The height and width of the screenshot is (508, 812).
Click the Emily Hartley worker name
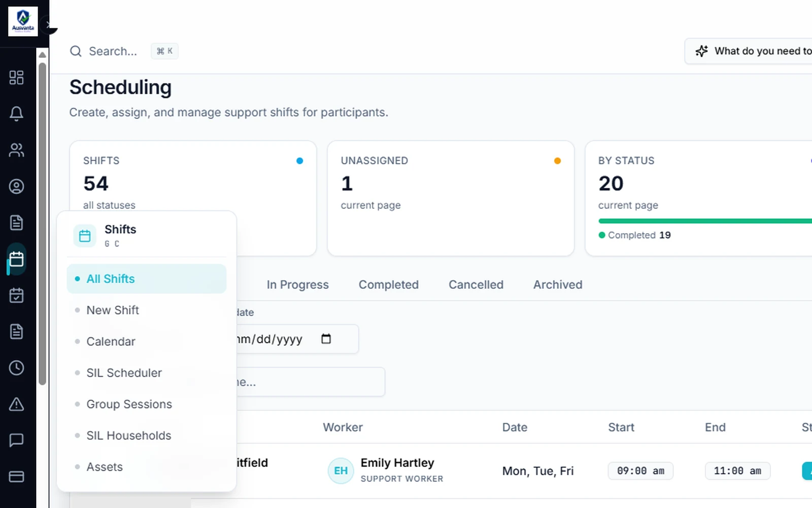click(x=397, y=463)
